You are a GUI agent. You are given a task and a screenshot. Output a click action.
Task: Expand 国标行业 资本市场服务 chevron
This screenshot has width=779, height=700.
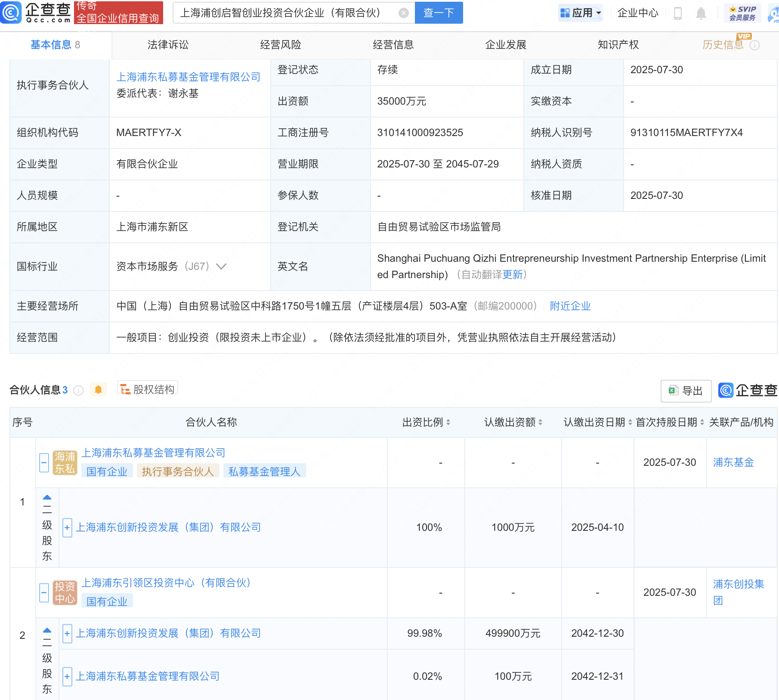coord(221,266)
